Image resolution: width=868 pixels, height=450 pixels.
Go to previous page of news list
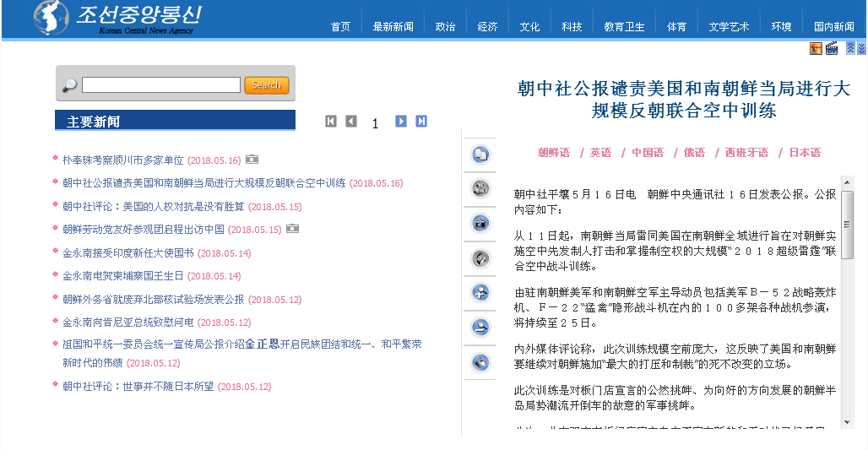point(351,122)
